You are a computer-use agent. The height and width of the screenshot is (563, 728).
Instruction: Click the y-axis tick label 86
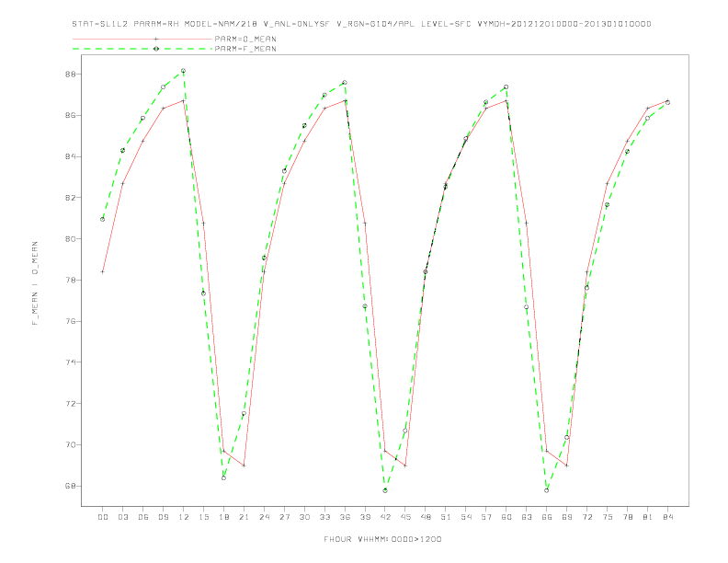click(x=70, y=115)
